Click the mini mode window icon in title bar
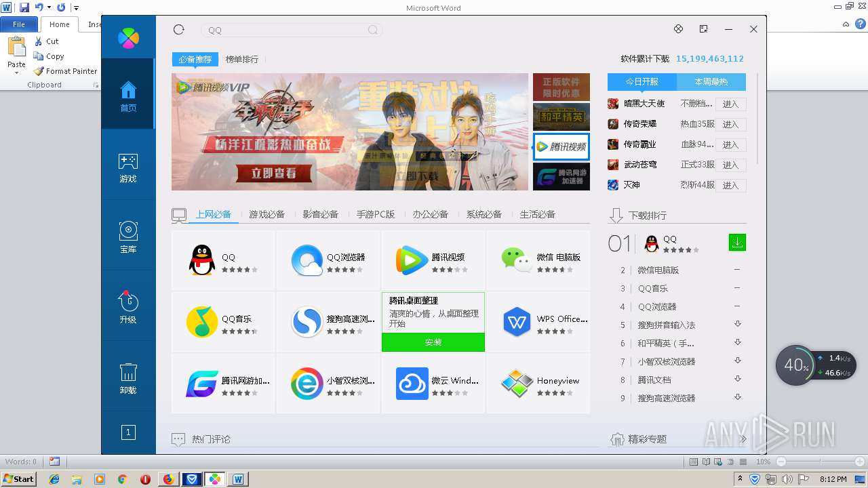868x488 pixels. tap(703, 29)
